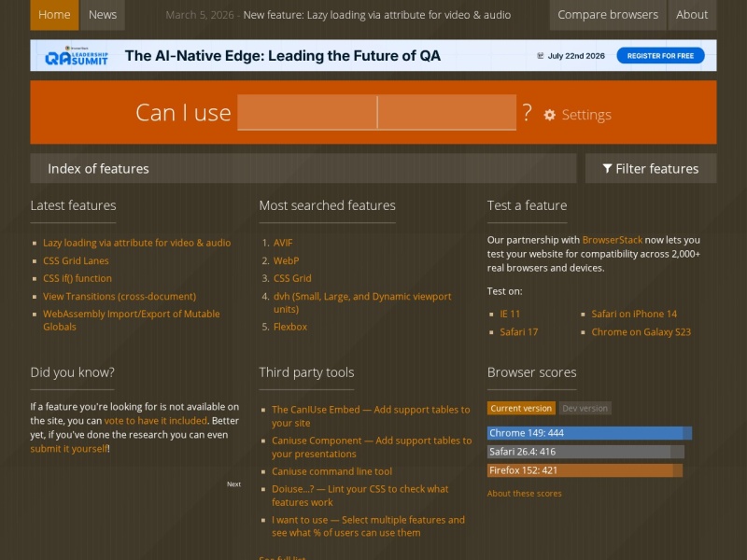
Task: Open the AVIF most searched feature
Action: coord(283,243)
